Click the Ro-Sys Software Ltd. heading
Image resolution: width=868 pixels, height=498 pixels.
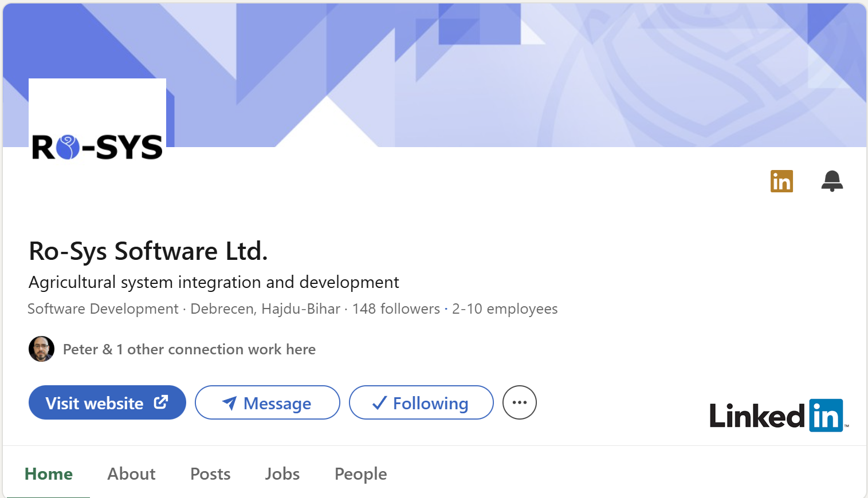coord(148,251)
